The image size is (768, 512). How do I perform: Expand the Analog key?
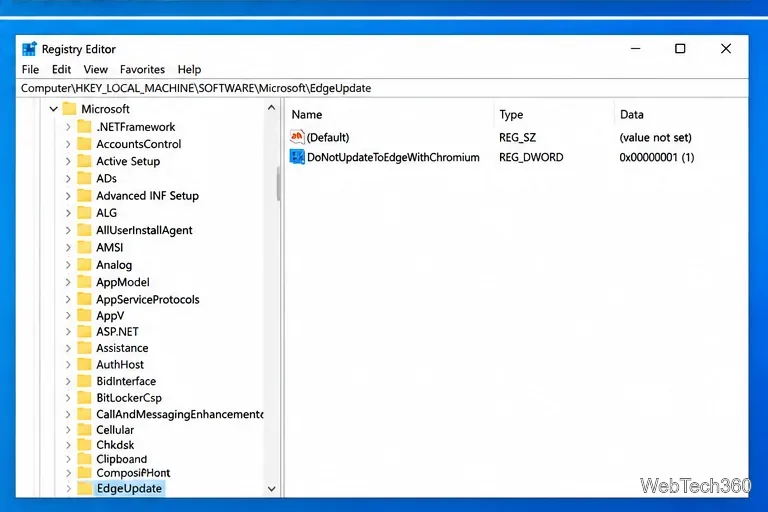[68, 265]
